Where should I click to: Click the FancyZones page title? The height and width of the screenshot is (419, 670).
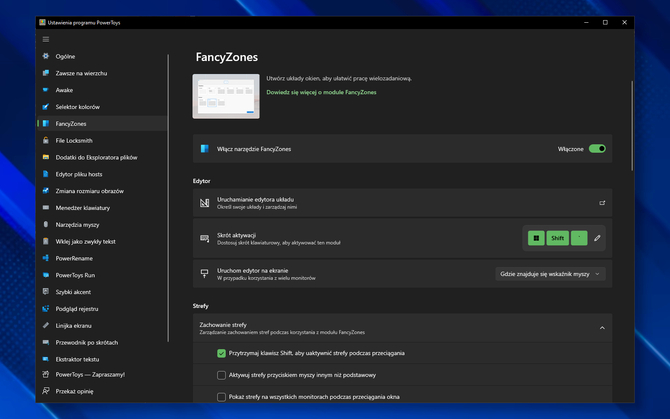(226, 57)
